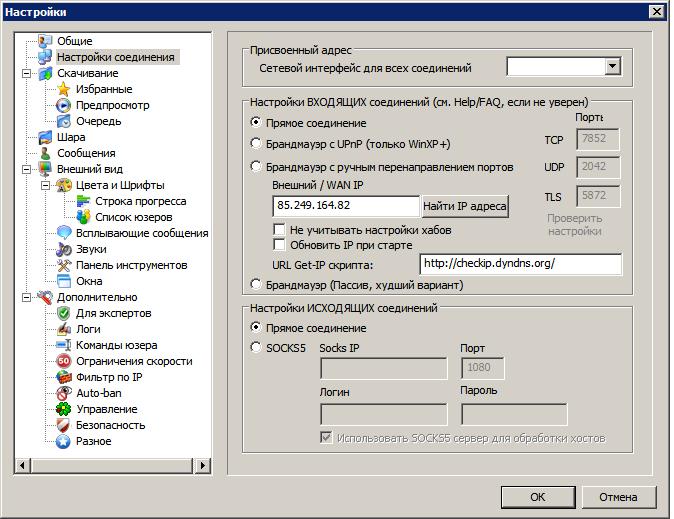The height and width of the screenshot is (519, 674).
Task: Click the Всплывающие сообщения bubble icon
Action: click(x=64, y=233)
